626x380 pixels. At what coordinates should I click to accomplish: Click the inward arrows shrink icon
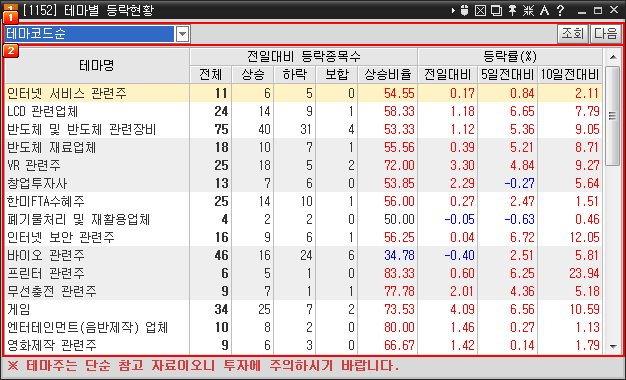point(529,10)
